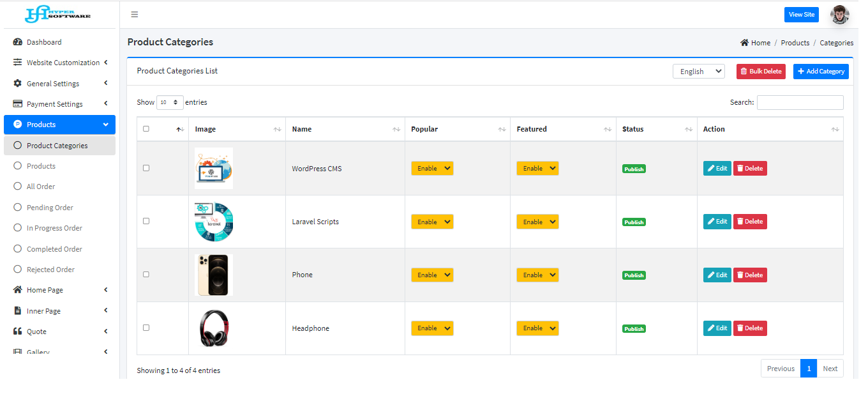Image resolution: width=868 pixels, height=412 pixels.
Task: Open Featured dropdown for Phone category
Action: 537,275
